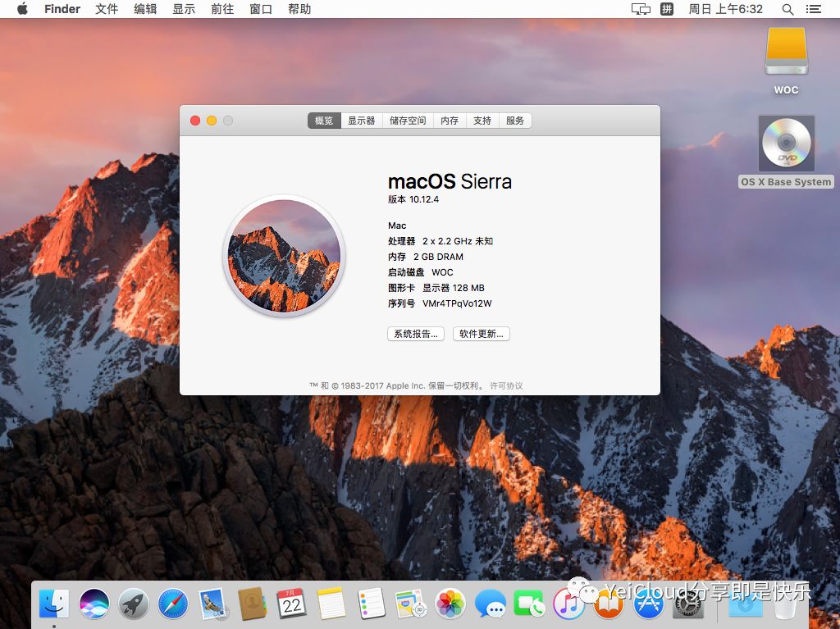The image size is (840, 629).
Task: Click the macOS Sierra title text
Action: pyautogui.click(x=450, y=181)
